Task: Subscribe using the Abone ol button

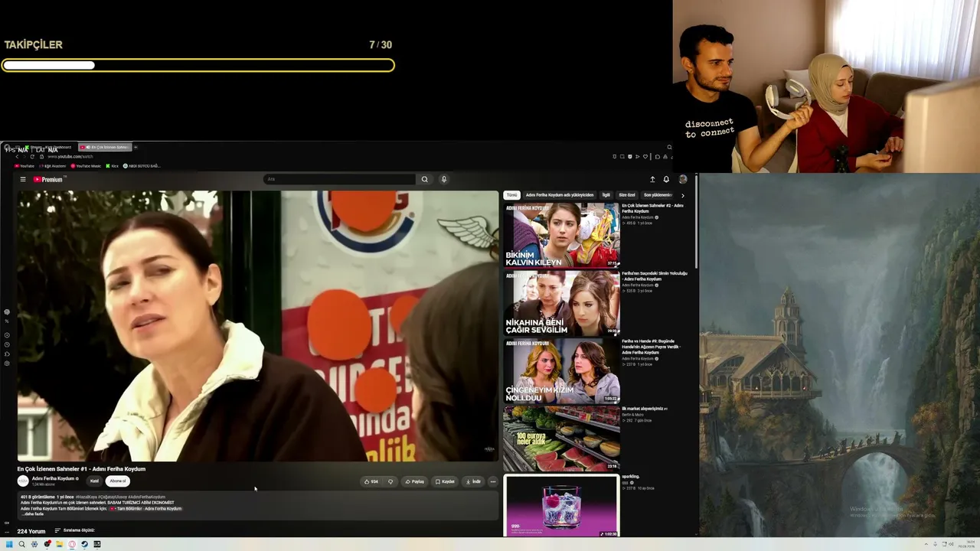Action: point(118,481)
